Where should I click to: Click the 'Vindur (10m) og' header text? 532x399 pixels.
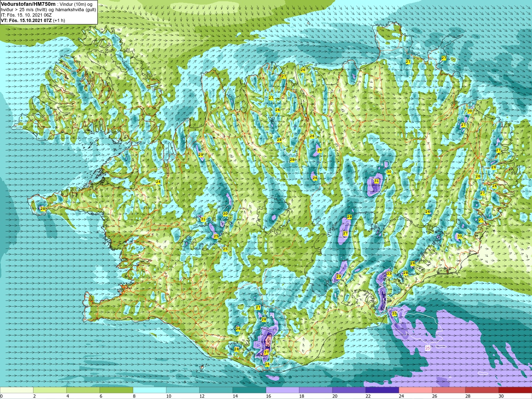coord(76,4)
